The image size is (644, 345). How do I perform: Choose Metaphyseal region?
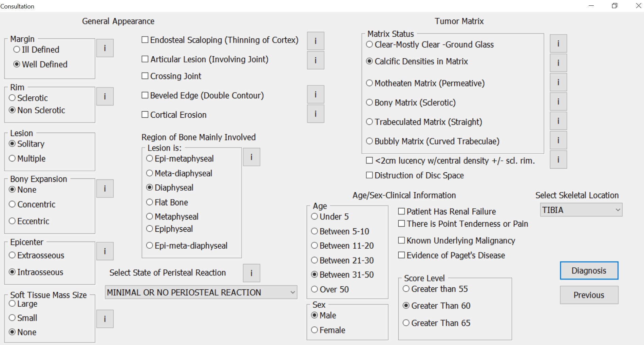(x=172, y=216)
